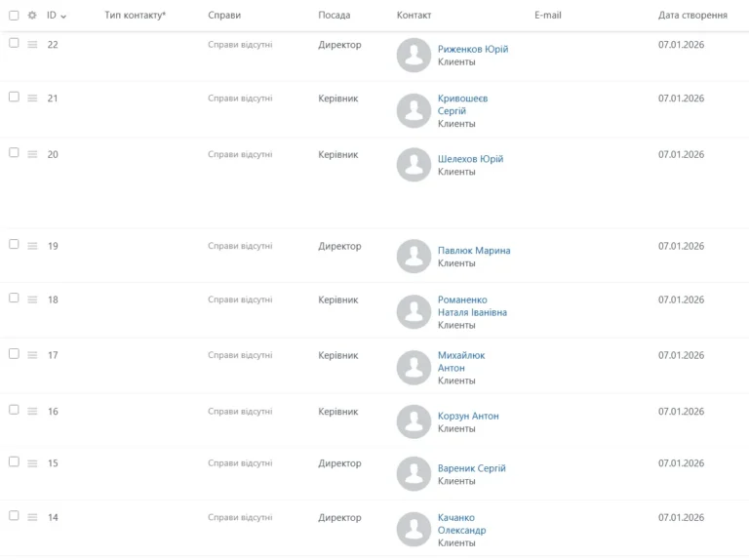Click Справи відсутні for row 17
Screen dimensions: 749x560
point(240,355)
